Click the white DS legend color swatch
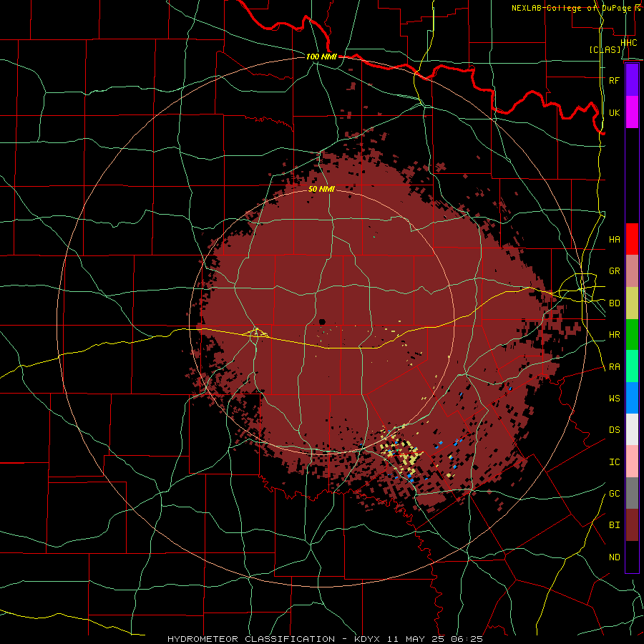Image resolution: width=644 pixels, height=644 pixels. tap(632, 429)
